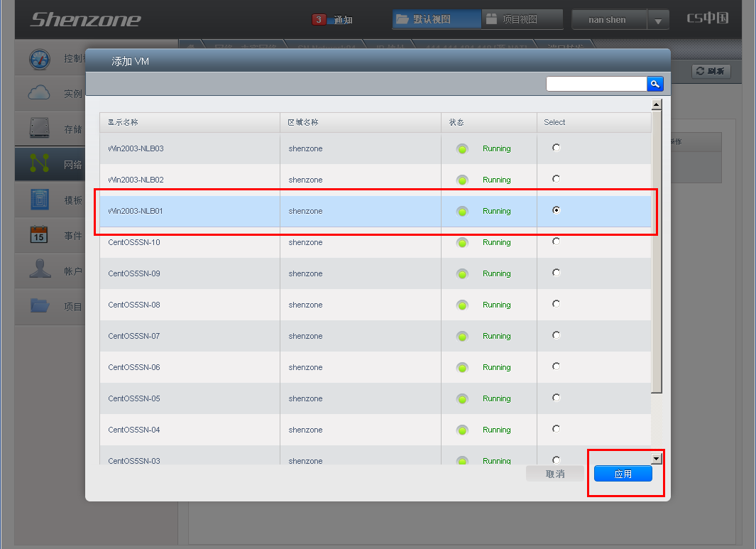
Task: Choose the CentOS5SN-10 radio button
Action: [556, 241]
